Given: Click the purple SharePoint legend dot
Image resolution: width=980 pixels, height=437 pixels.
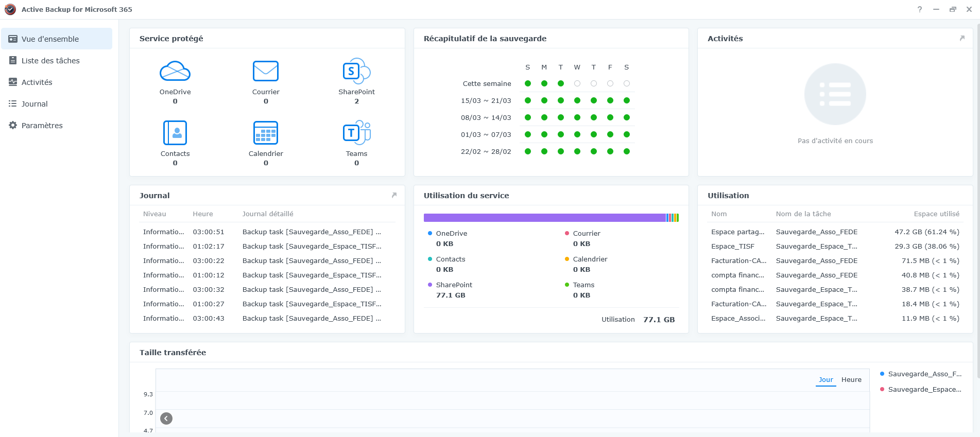Looking at the screenshot, I should (430, 285).
